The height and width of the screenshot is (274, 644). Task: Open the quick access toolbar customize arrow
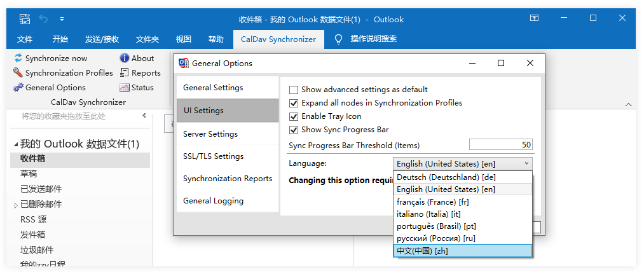(62, 19)
